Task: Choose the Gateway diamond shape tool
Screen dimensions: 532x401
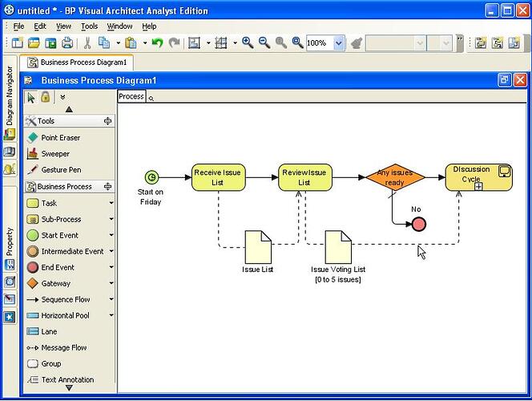Action: 55,283
